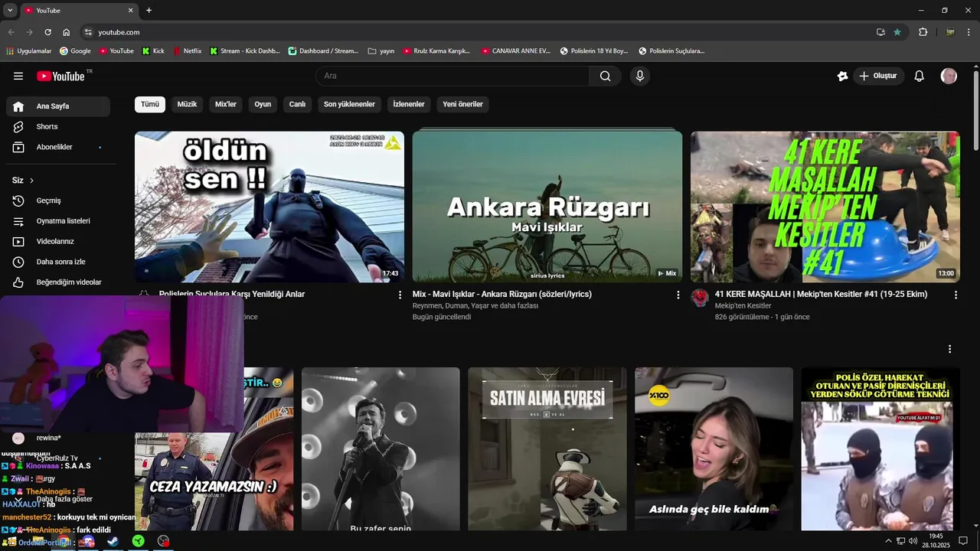Viewport: 980px width, 551px height.
Task: Open CANAVAR ANNE EV... bookmark
Action: tap(516, 51)
